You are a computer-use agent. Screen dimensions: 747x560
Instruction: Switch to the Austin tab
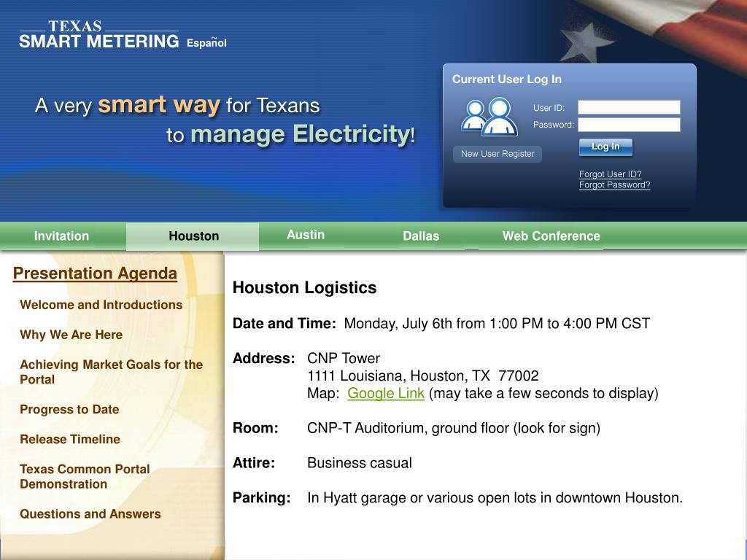click(306, 235)
